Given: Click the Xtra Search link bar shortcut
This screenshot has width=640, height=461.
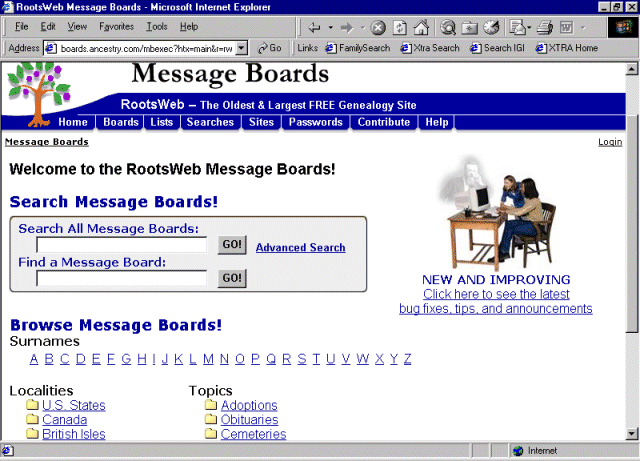Looking at the screenshot, I should point(430,48).
